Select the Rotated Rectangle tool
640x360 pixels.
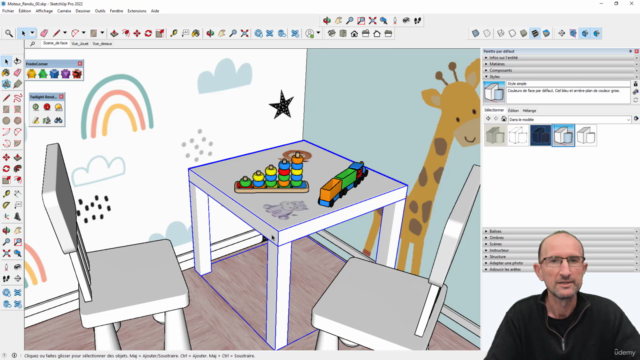[x=18, y=109]
